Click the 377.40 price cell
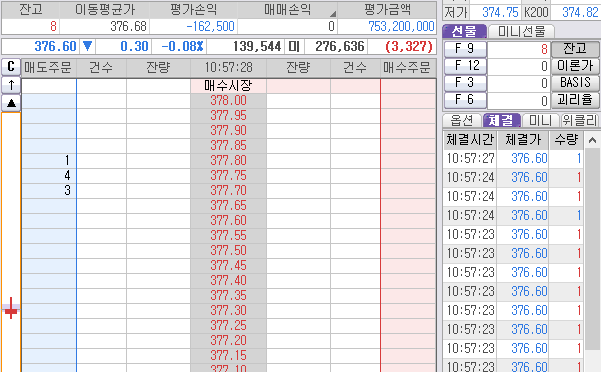Viewport: 601px width, 372px height. pyautogui.click(x=228, y=280)
